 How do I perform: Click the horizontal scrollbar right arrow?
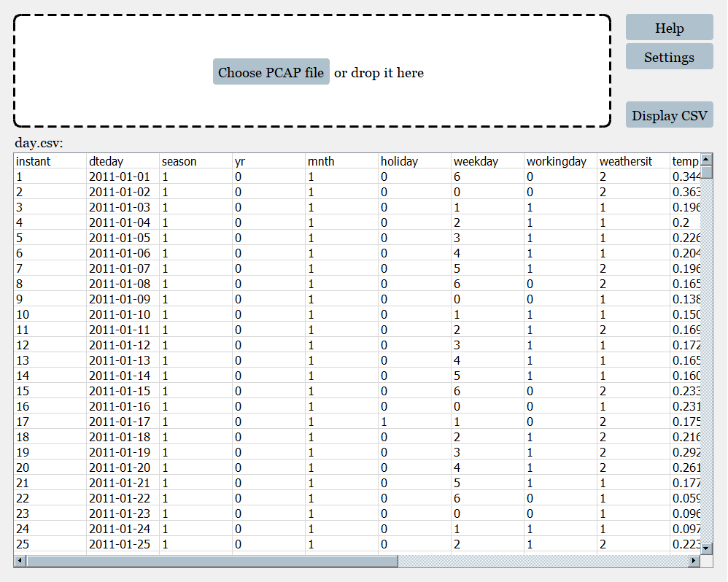(694, 561)
